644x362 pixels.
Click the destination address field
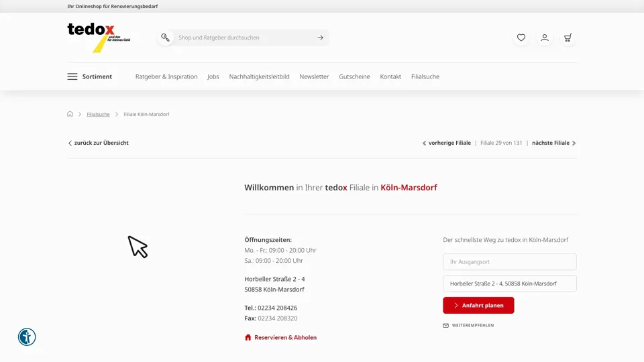click(x=510, y=284)
